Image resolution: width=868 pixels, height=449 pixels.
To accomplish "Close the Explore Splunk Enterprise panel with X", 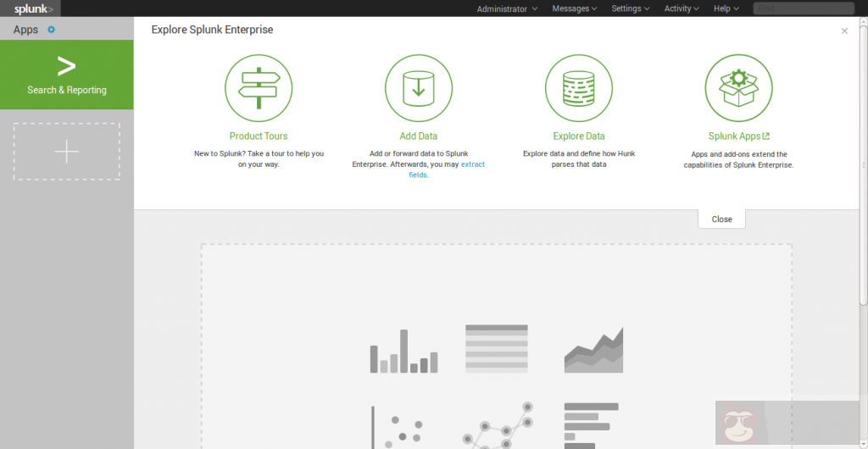I will coord(844,31).
